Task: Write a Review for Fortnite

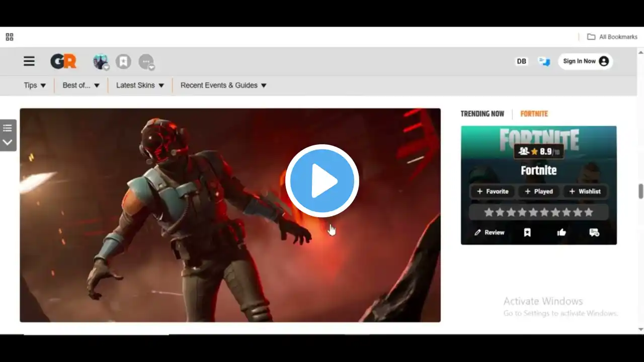Action: coord(490,232)
